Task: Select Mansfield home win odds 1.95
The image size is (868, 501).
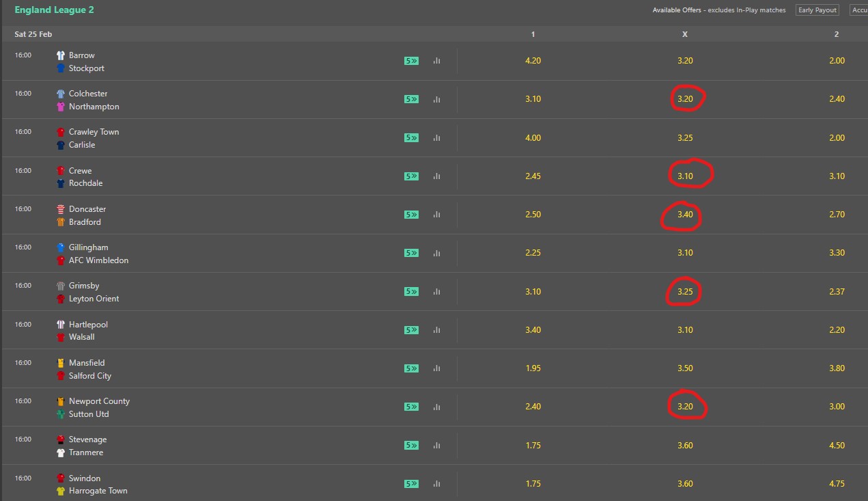Action: (x=533, y=368)
